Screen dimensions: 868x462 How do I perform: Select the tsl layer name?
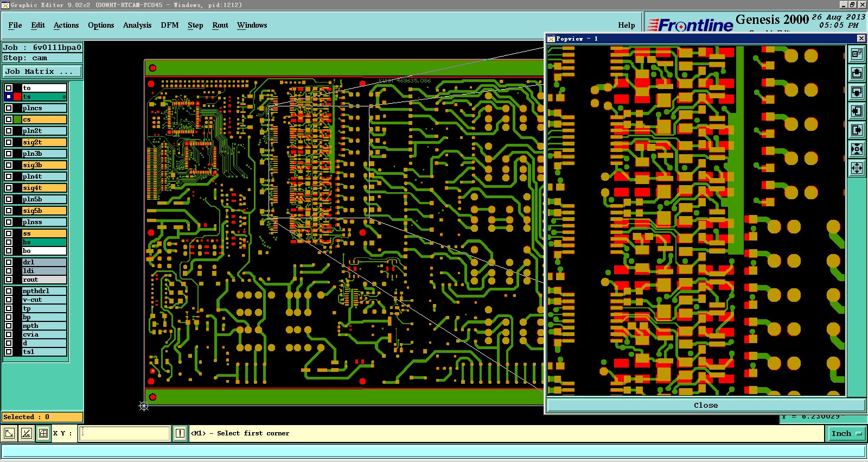pyautogui.click(x=44, y=352)
